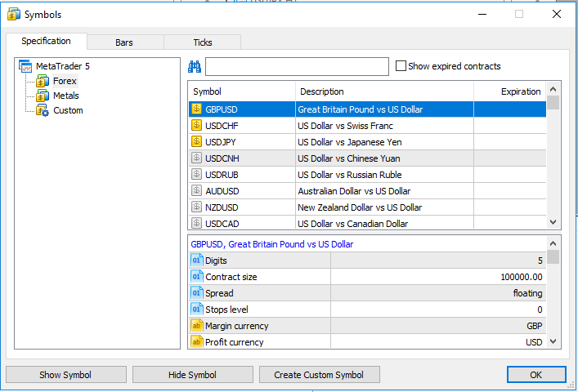This screenshot has width=578, height=392.
Task: Click the USDCHF gold symbol icon
Action: click(x=197, y=126)
